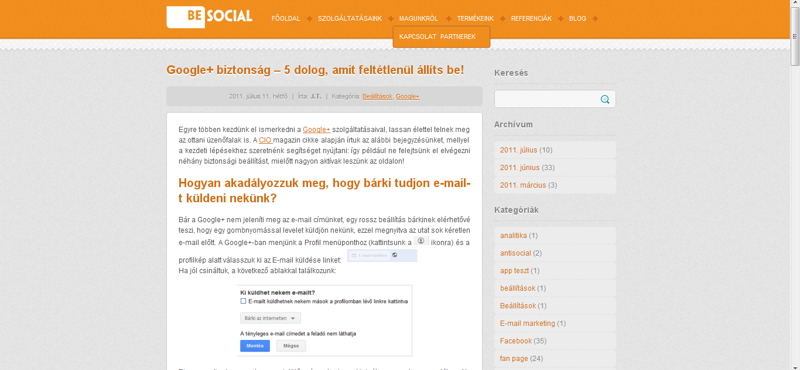The image size is (800, 370).
Task: Open the capitalized Beállítások sidebar category
Action: pos(518,306)
